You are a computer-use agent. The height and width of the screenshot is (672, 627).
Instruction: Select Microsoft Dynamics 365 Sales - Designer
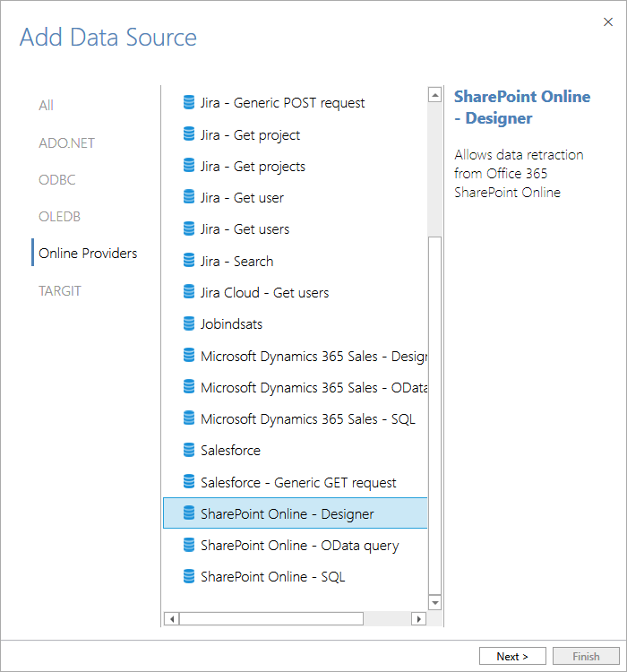coord(295,356)
